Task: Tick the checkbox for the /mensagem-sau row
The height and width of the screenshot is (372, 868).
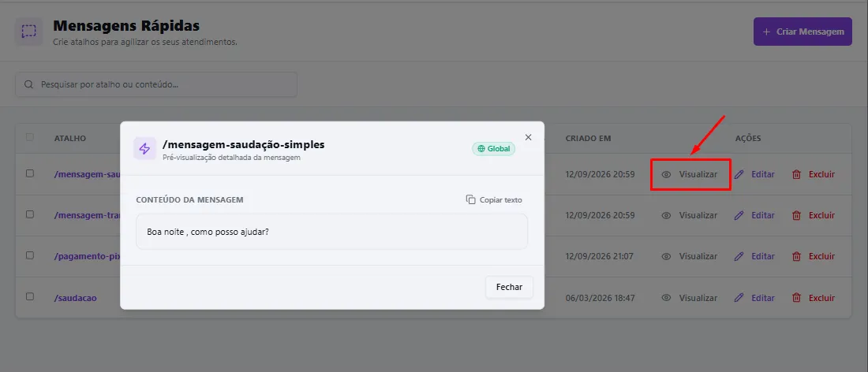Action: (30, 173)
